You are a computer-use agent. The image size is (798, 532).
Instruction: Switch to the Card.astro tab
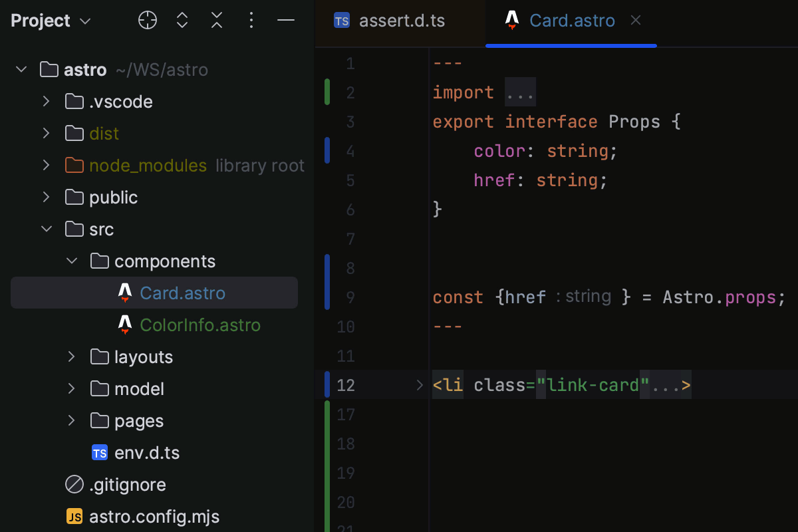tap(571, 21)
